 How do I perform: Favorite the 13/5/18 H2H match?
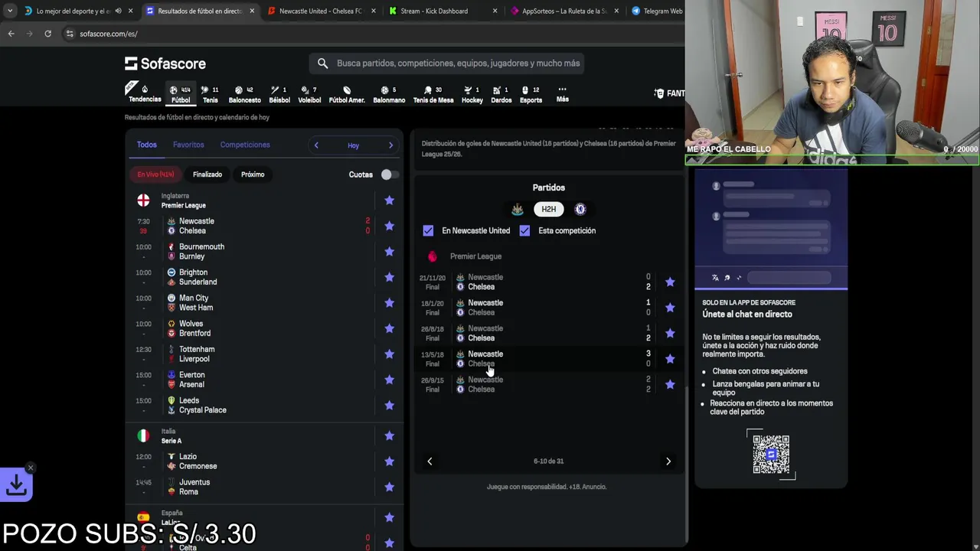[x=670, y=359]
